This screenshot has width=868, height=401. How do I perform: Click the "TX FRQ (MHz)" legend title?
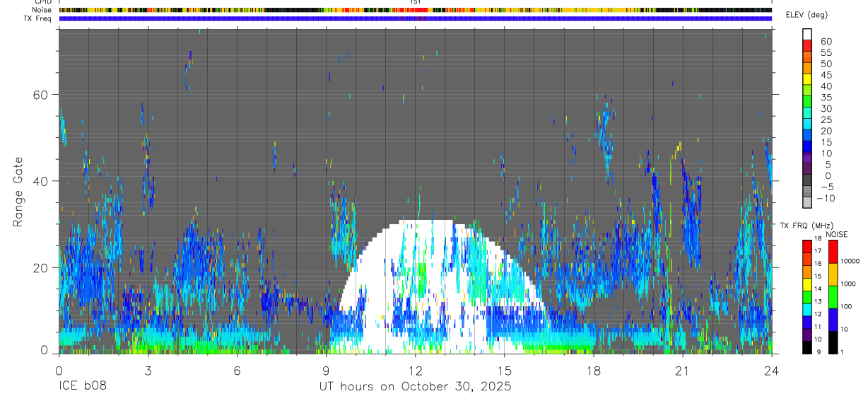coord(806,226)
